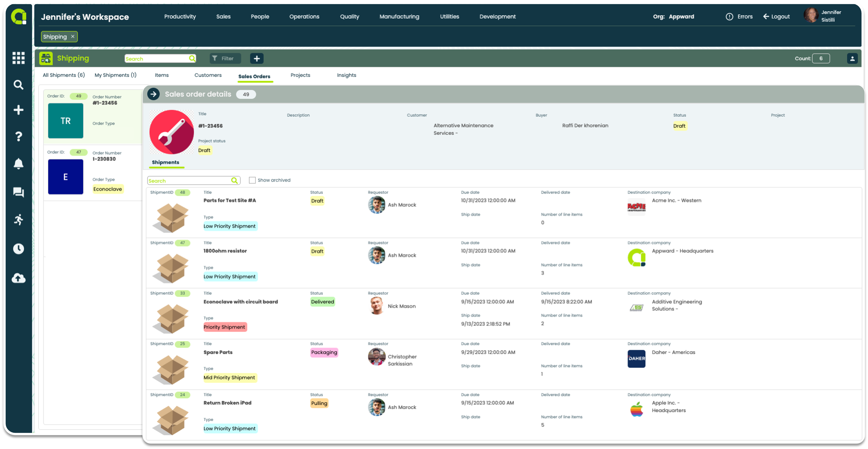The image size is (868, 449).
Task: Click the Count value field
Action: pos(821,59)
